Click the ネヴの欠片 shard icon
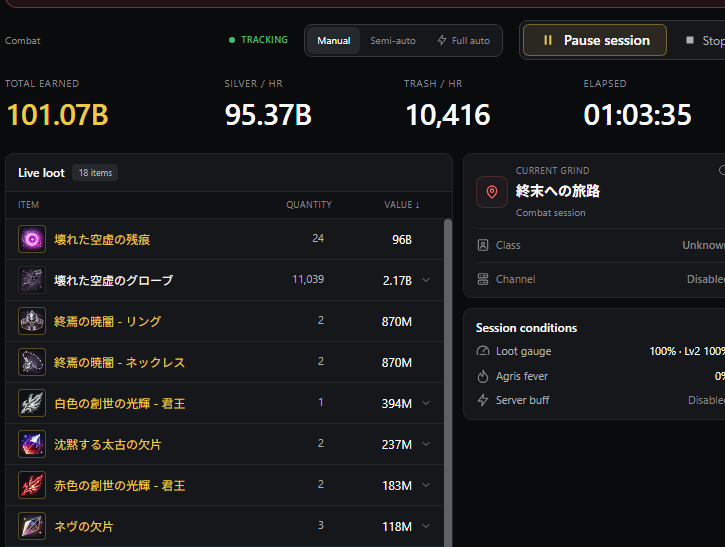This screenshot has height=547, width=725. [x=32, y=526]
